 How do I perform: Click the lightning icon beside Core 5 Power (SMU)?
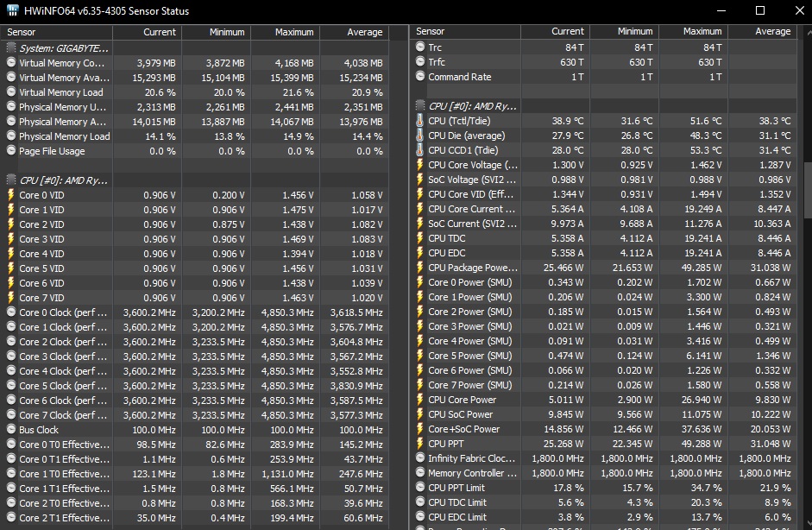[x=420, y=356]
